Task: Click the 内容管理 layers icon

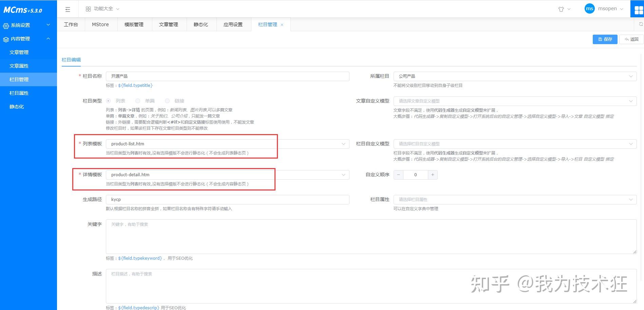Action: pyautogui.click(x=6, y=39)
